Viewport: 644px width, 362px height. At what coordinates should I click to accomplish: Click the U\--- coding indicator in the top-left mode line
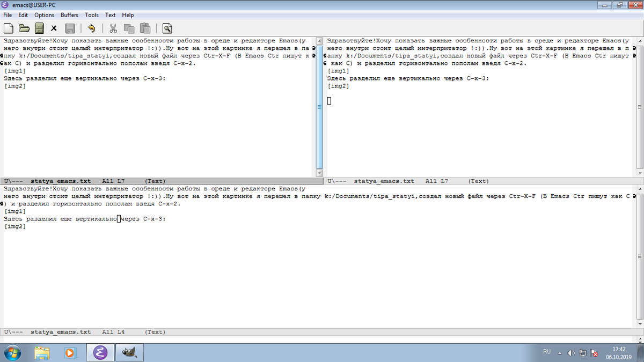[13, 181]
